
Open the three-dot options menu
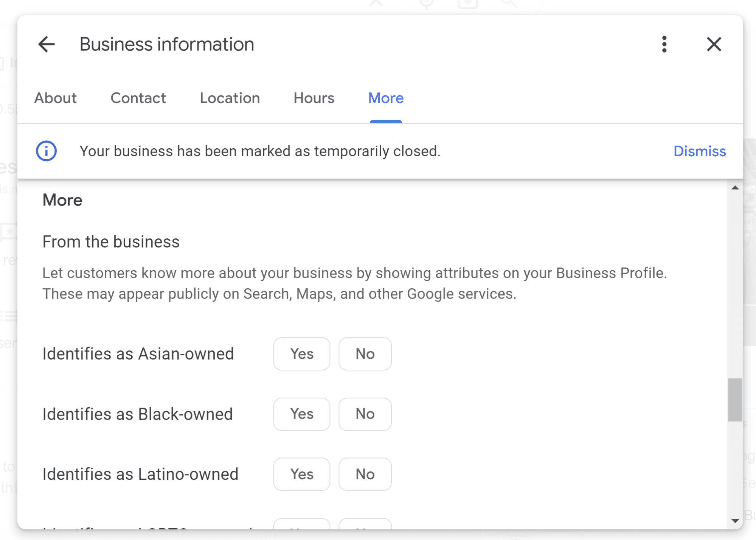[664, 44]
